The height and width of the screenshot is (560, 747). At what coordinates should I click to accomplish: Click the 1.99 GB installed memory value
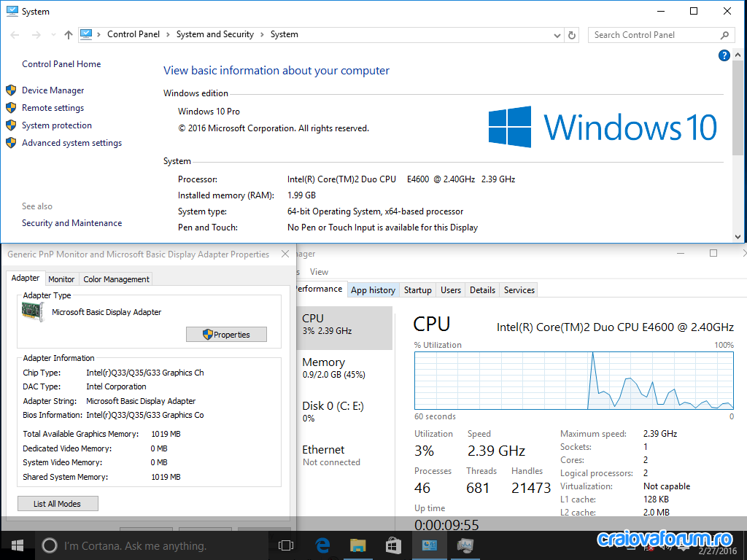tap(301, 195)
